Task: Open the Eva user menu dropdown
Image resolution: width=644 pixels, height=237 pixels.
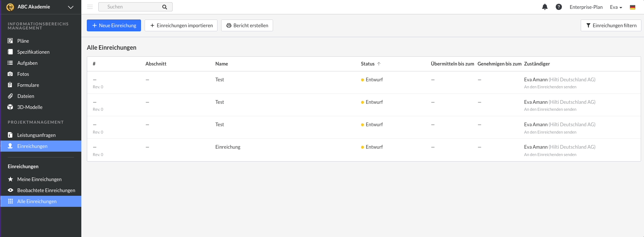Action: click(616, 7)
